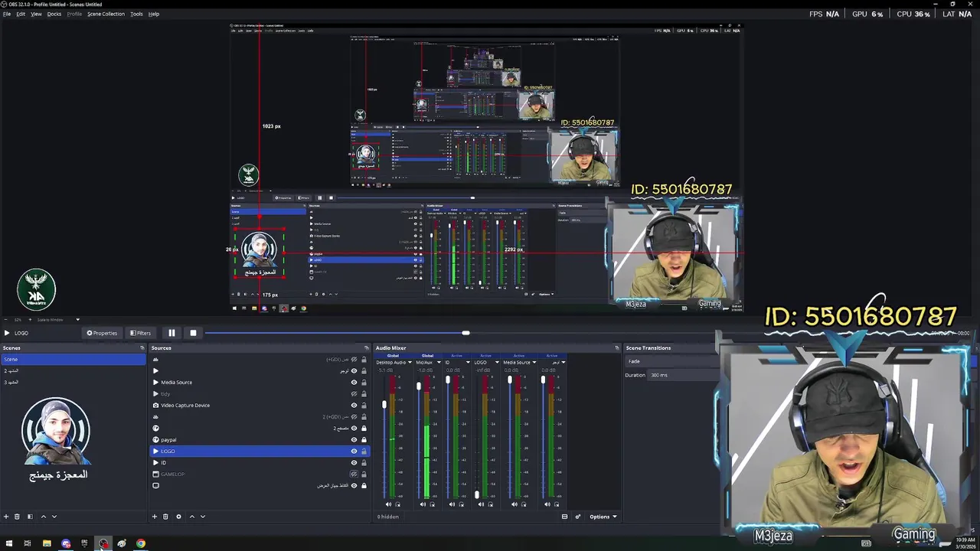Open the View menu
This screenshot has width=980, height=551.
(x=36, y=14)
